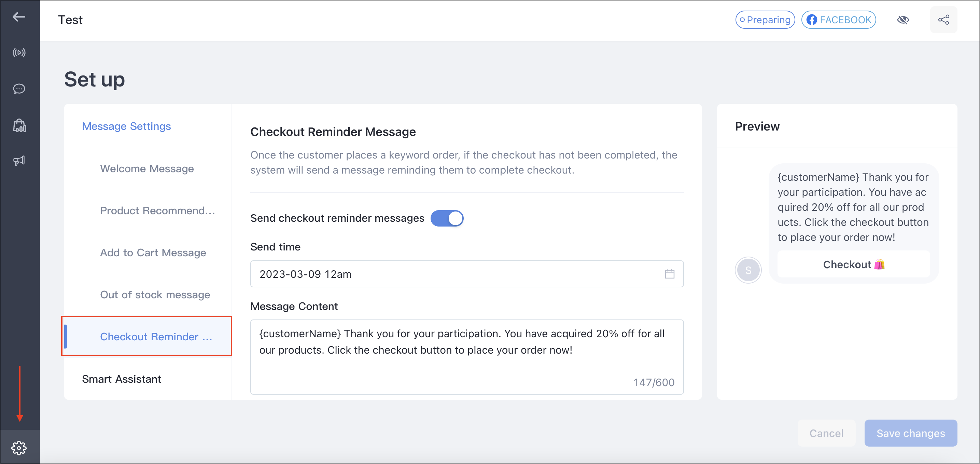This screenshot has width=980, height=464.
Task: Click the Save changes button
Action: point(910,433)
